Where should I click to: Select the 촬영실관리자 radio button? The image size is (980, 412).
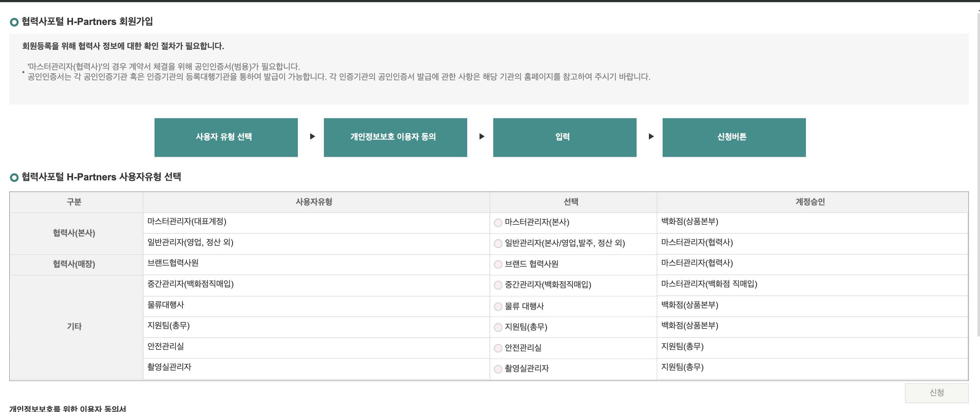tap(498, 368)
